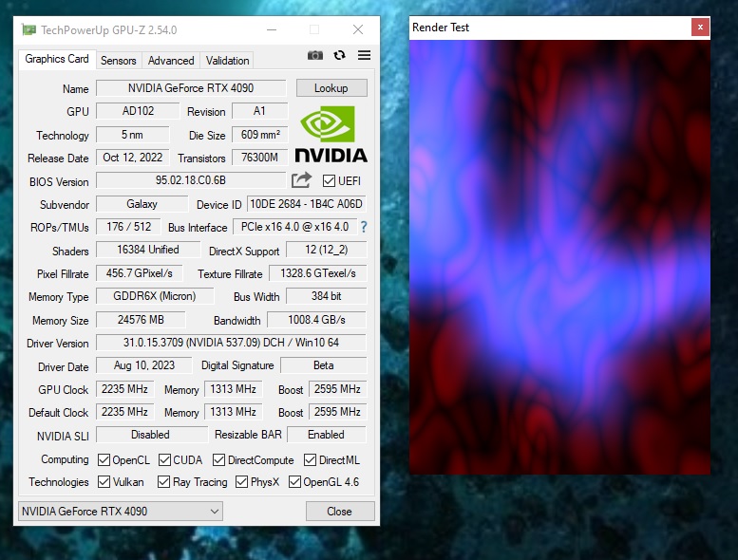Viewport: 738px width, 560px height.
Task: Click the GPU Clock row Boost 2595 MHz field
Action: [x=337, y=389]
